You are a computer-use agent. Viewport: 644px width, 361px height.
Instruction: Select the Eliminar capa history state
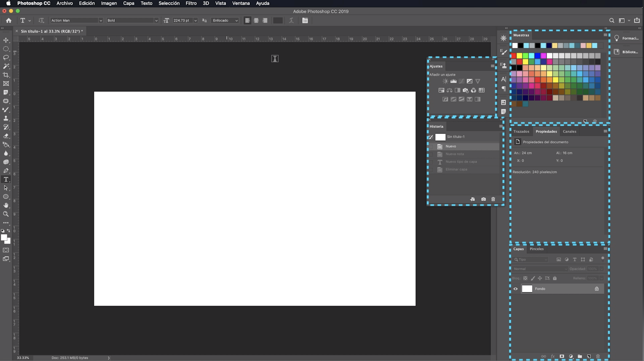tap(464, 170)
